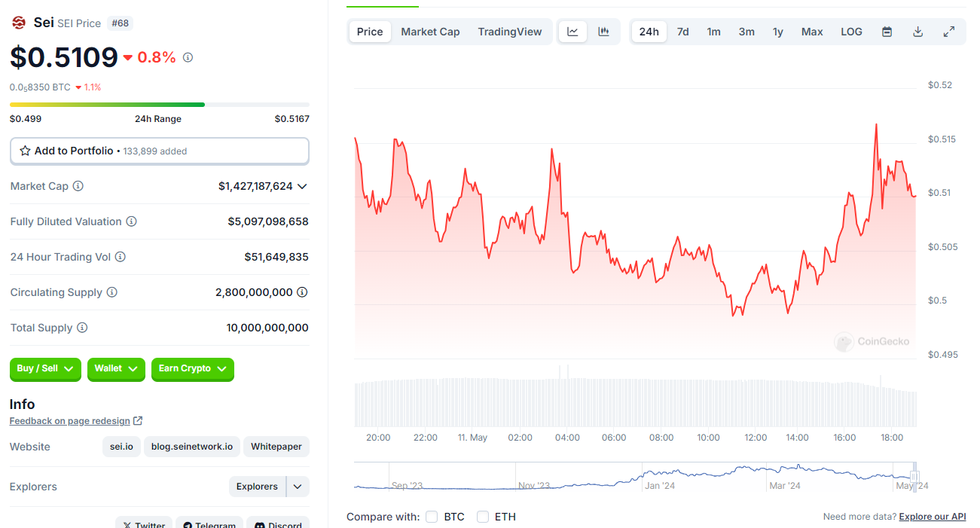Image resolution: width=980 pixels, height=528 pixels.
Task: Show the Circulating Supply label info tooltip
Action: (x=111, y=292)
